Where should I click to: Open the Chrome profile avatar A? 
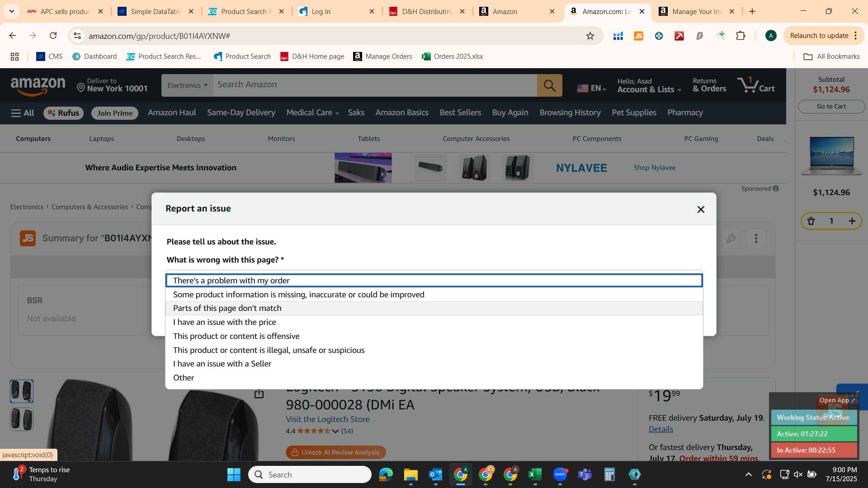pos(771,36)
